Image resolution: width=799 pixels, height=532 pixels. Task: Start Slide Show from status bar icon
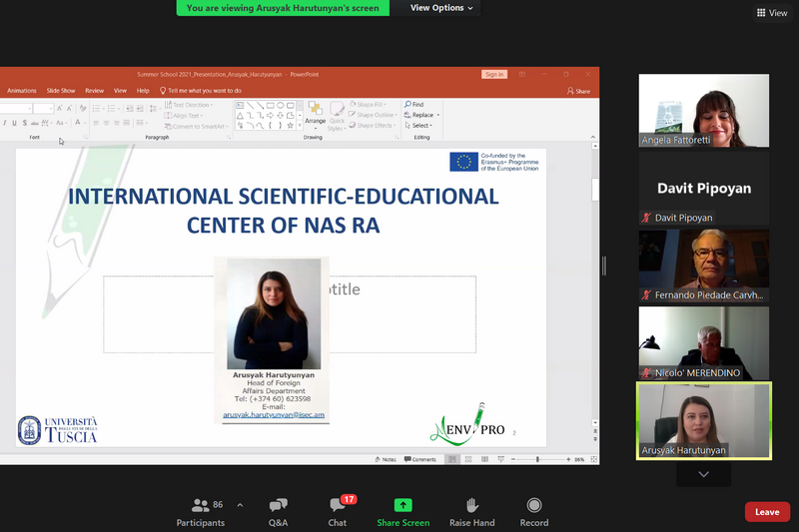(x=501, y=459)
